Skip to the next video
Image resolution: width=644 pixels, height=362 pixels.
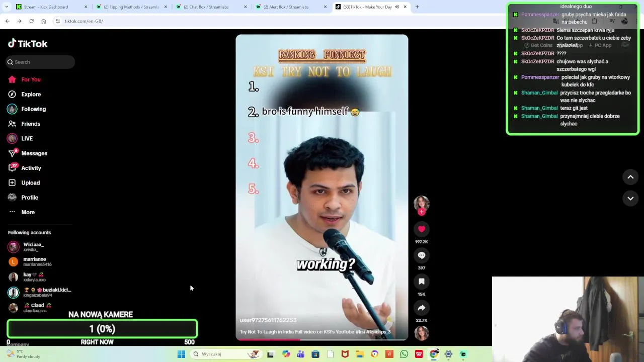(x=630, y=198)
